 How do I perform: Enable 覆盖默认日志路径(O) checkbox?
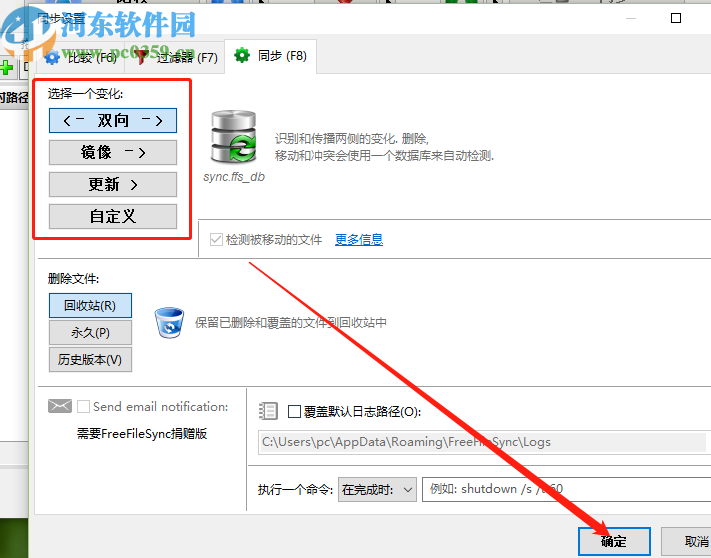[294, 412]
